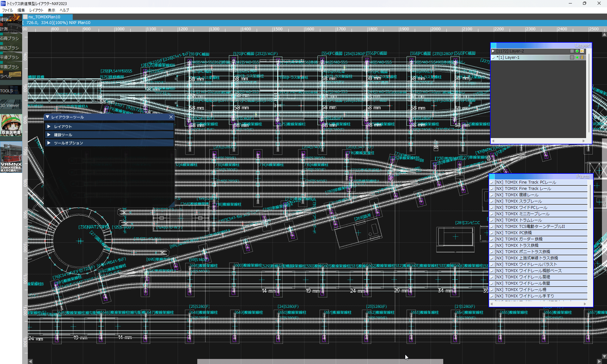Click the horizontal canvas scrollbar thumb

320,361
